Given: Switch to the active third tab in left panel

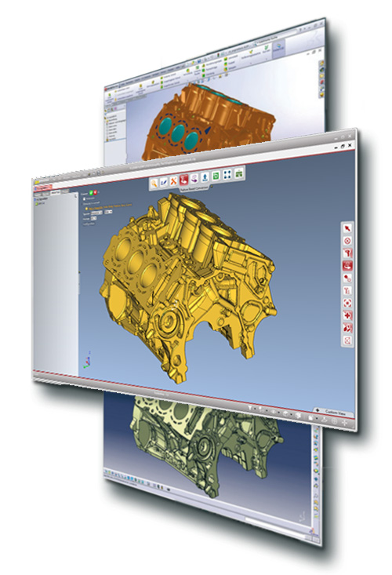Looking at the screenshot, I should 56,192.
